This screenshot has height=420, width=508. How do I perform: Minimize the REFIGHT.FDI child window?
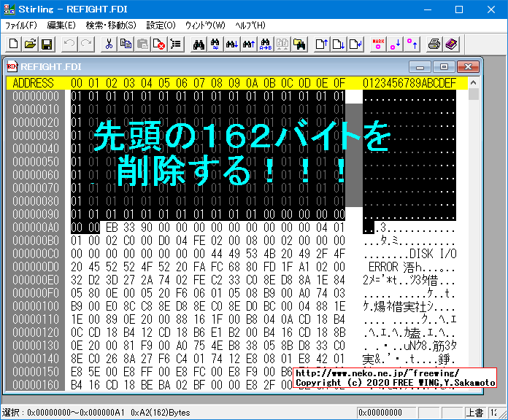[420, 67]
